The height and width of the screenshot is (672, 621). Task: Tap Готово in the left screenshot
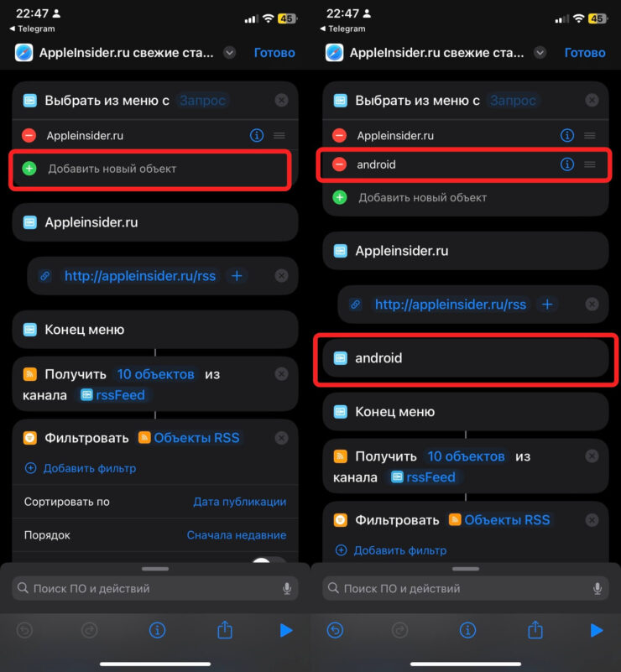[274, 53]
